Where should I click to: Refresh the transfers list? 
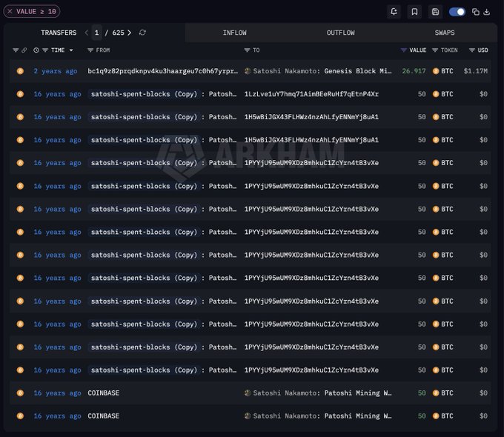[142, 33]
